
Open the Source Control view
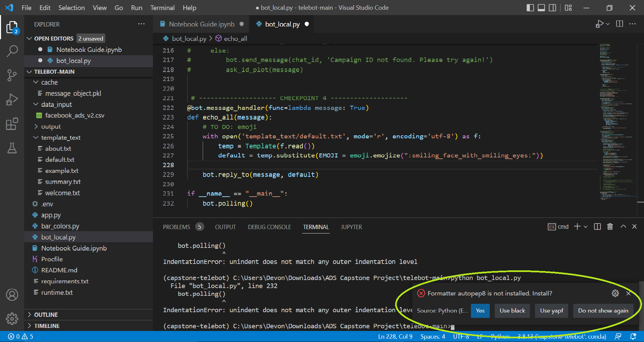pos(12,75)
